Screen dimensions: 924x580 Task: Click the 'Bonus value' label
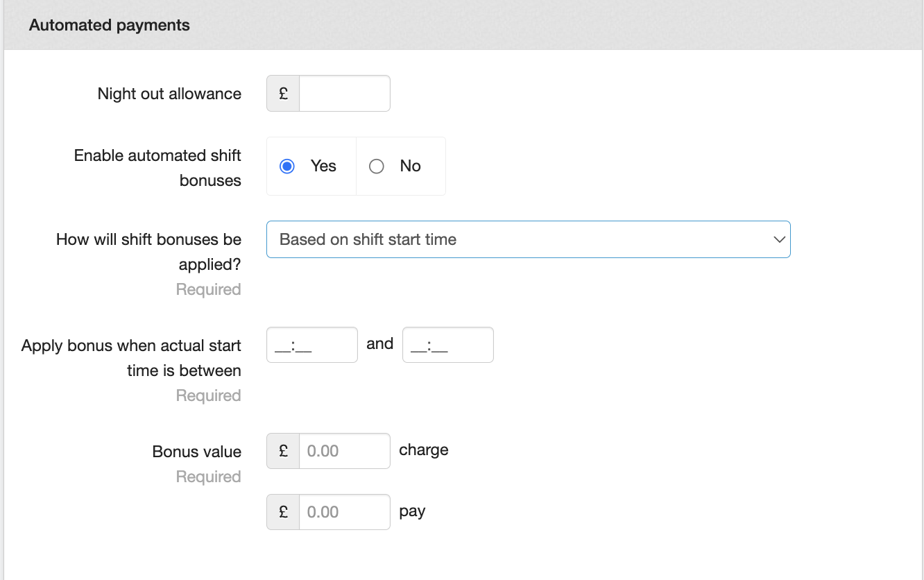click(196, 452)
